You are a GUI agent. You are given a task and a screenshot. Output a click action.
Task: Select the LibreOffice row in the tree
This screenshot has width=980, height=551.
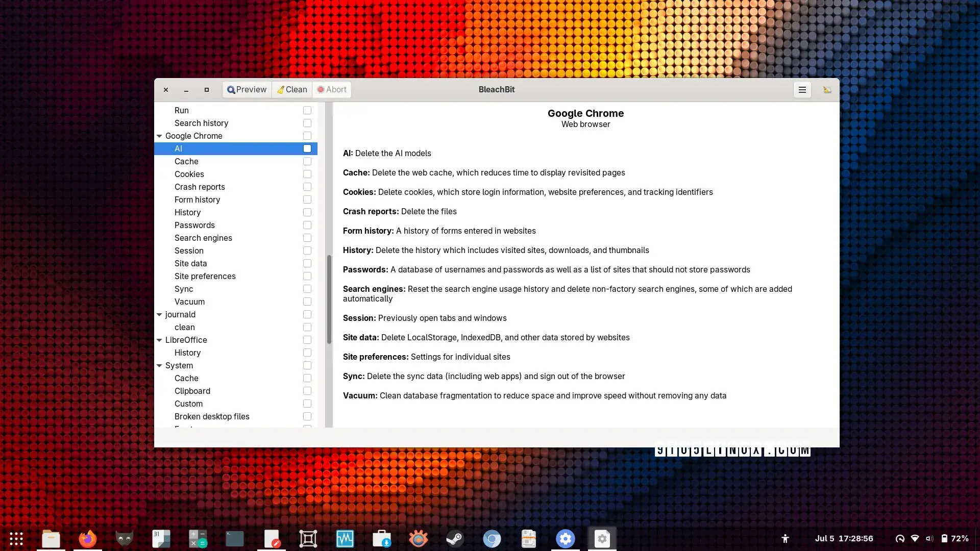236,340
